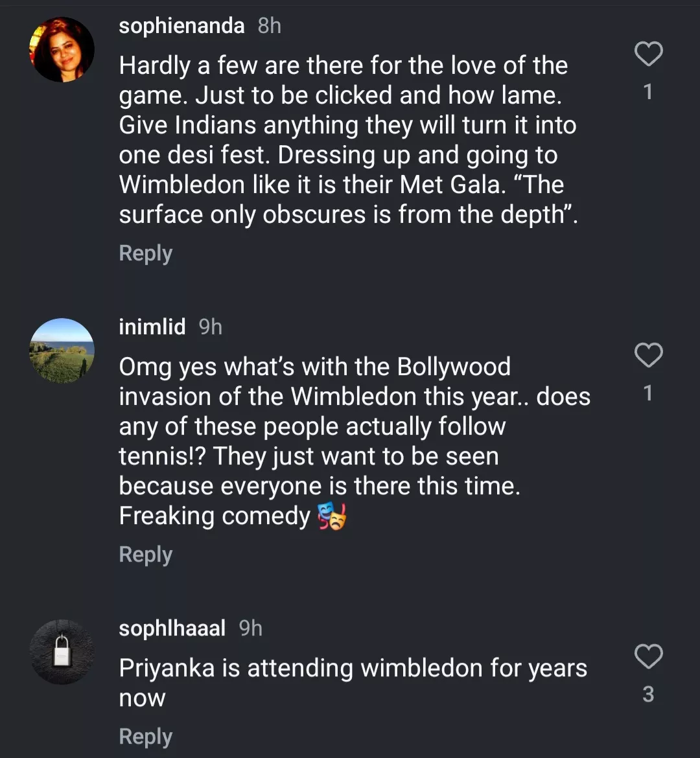Screen dimensions: 700x758
Task: Tap the heart on inimlid's comment
Action: click(x=648, y=356)
